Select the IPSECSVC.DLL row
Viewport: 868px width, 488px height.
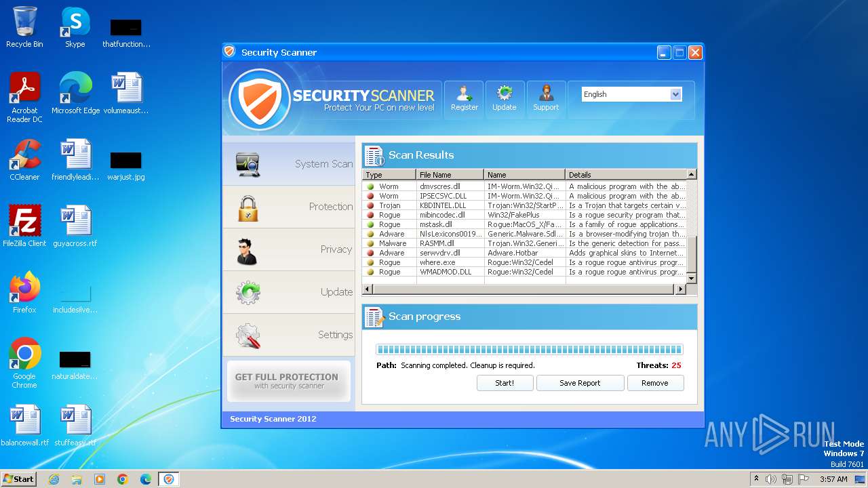pos(525,196)
